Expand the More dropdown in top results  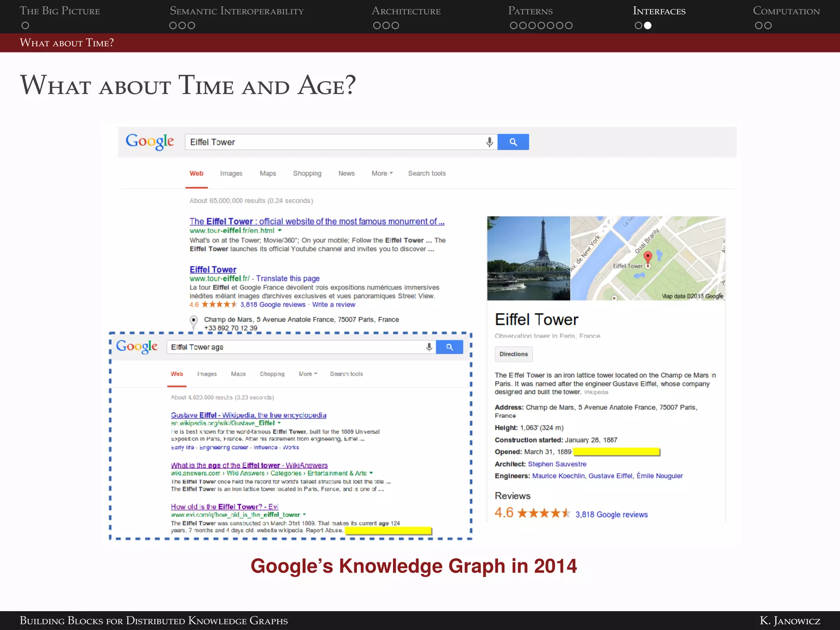(x=382, y=173)
